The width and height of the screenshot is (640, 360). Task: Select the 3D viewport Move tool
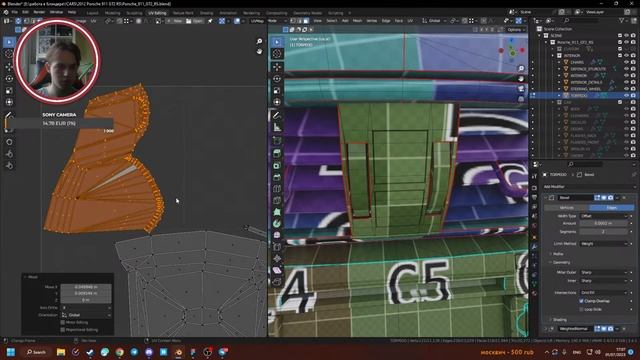[277, 67]
